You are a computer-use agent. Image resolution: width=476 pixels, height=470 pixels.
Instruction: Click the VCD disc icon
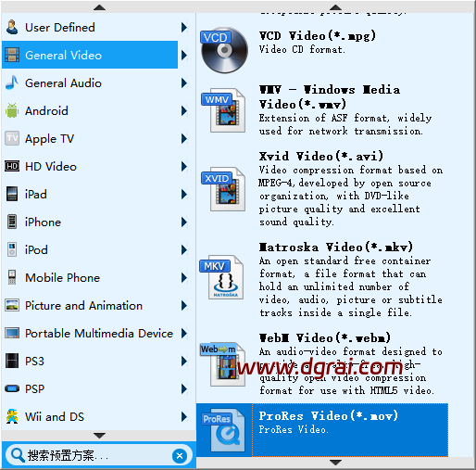pyautogui.click(x=224, y=50)
